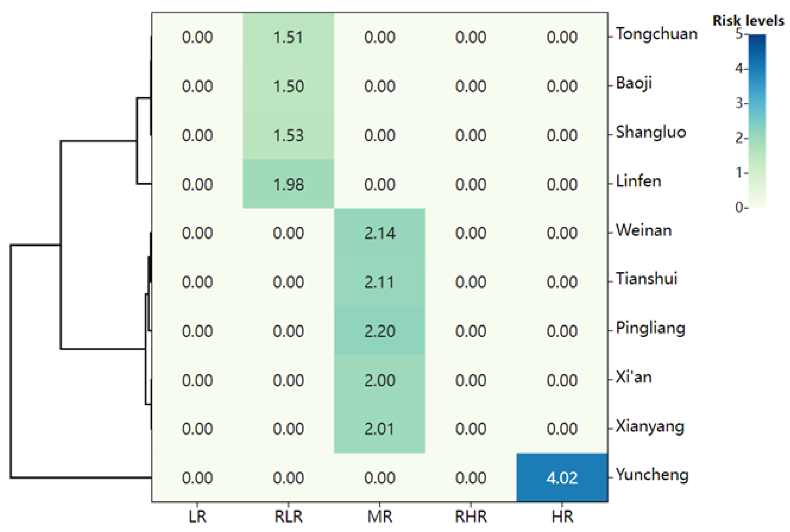Click the RHR column label

[471, 517]
